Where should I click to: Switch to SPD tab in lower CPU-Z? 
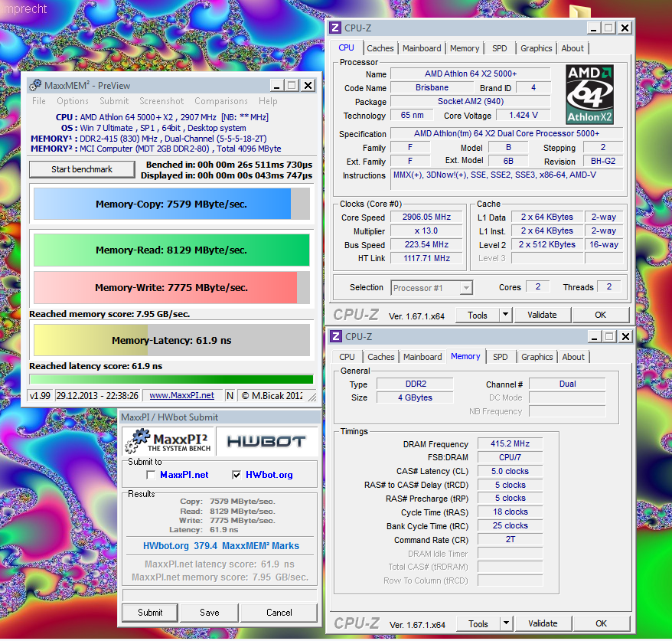click(500, 357)
